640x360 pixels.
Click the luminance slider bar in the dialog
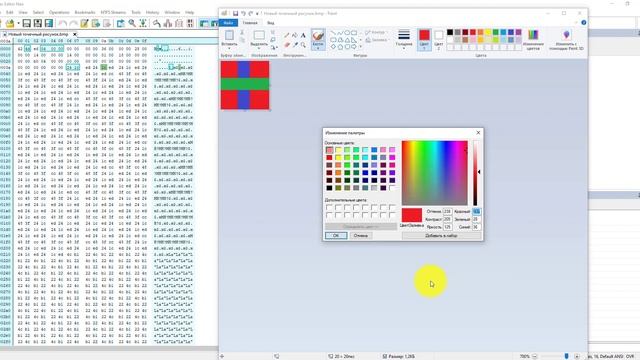pyautogui.click(x=475, y=173)
